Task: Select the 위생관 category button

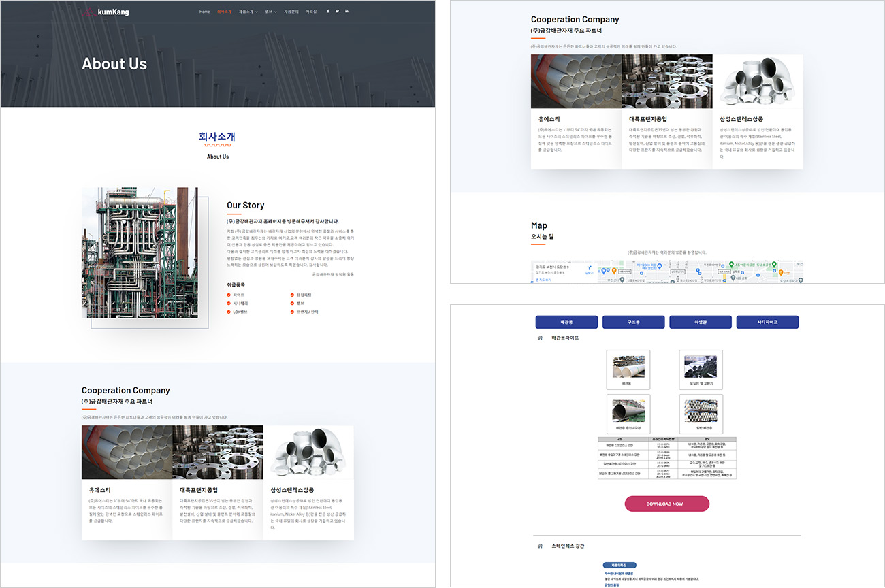Action: 701,322
